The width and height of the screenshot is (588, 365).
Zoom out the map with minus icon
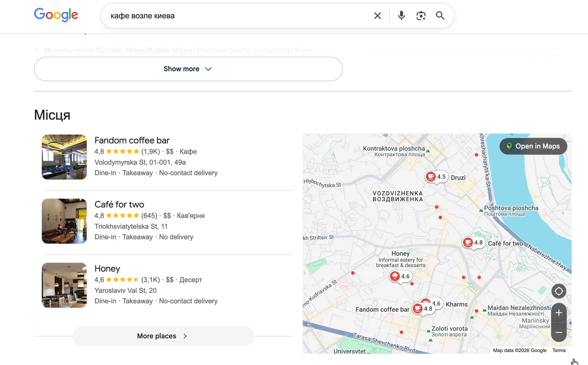(x=559, y=332)
